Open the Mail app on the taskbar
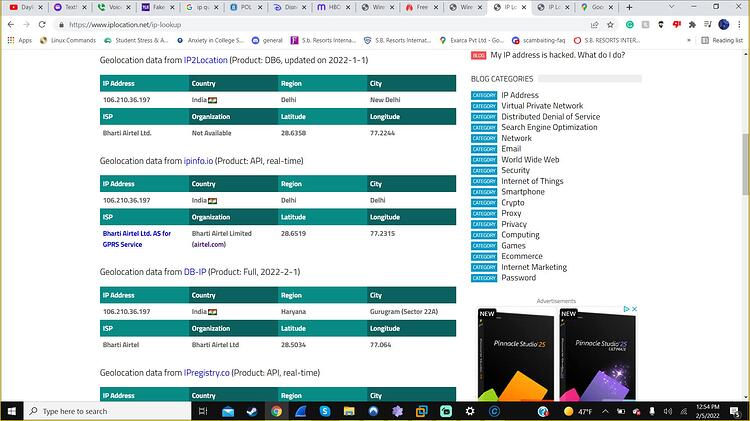This screenshot has height=421, width=750. point(228,411)
